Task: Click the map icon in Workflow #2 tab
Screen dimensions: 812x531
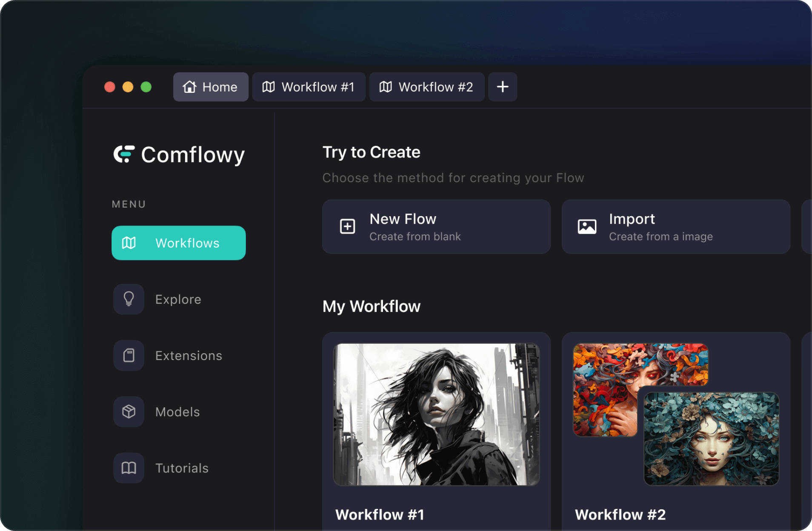Action: [386, 87]
